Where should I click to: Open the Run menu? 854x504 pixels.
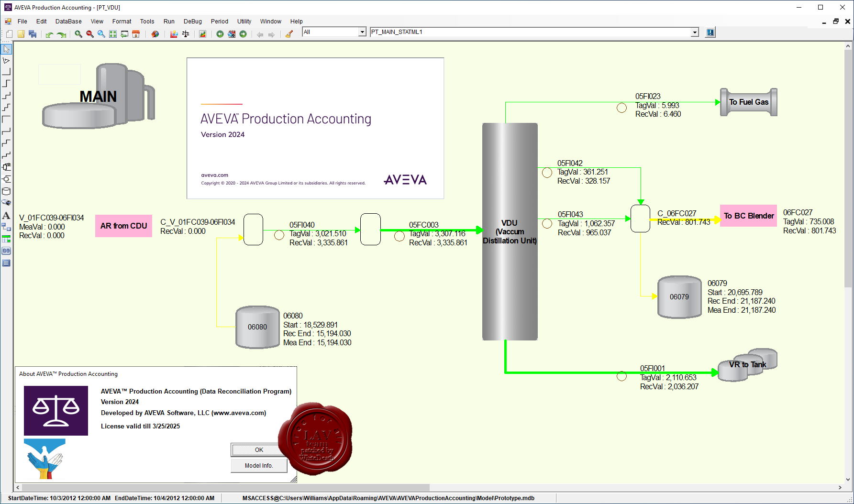[169, 22]
